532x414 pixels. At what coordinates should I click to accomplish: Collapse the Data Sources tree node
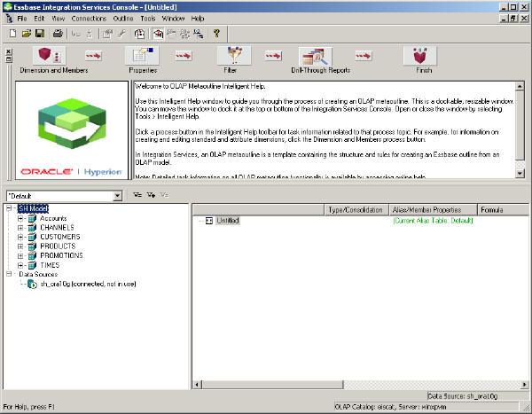(9, 274)
